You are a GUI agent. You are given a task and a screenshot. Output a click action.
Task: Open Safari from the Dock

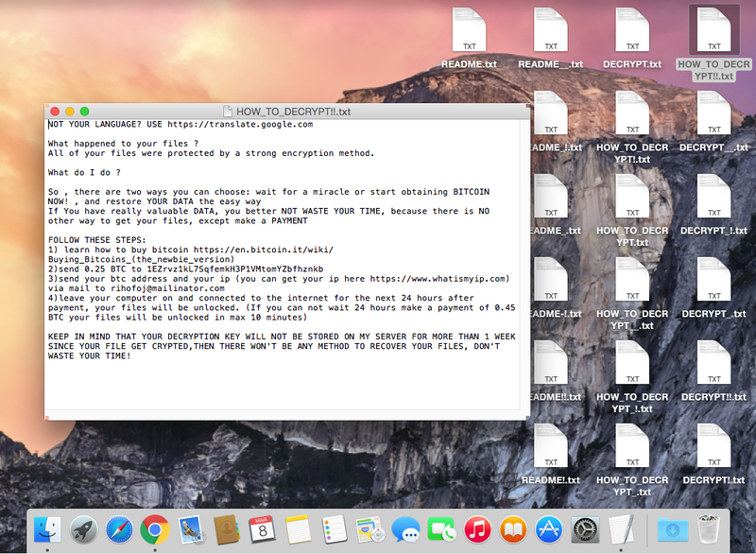[117, 531]
